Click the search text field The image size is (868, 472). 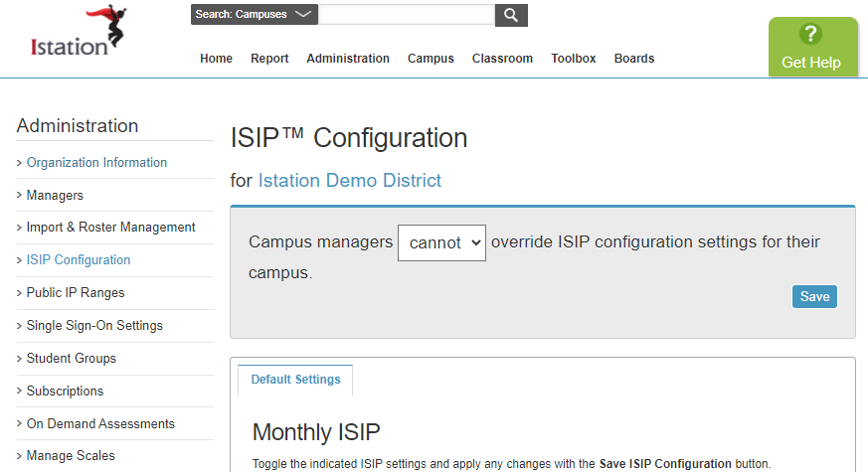[x=407, y=15]
